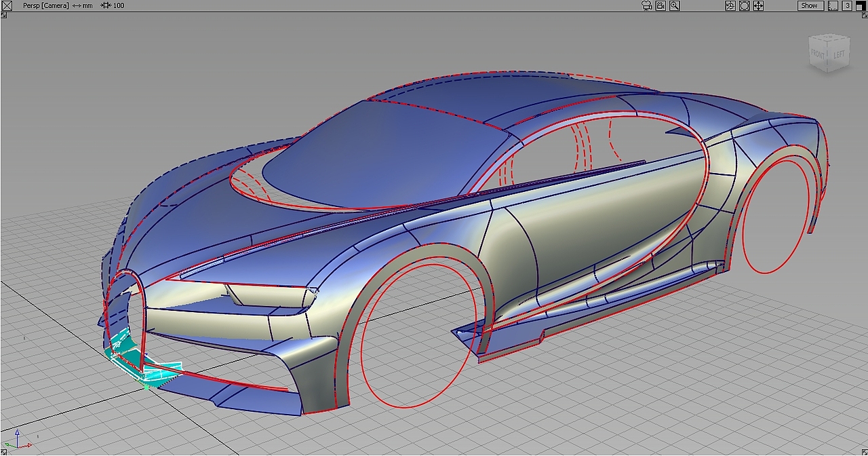Close the viewport with the X box
The height and width of the screenshot is (456, 868).
click(7, 5)
